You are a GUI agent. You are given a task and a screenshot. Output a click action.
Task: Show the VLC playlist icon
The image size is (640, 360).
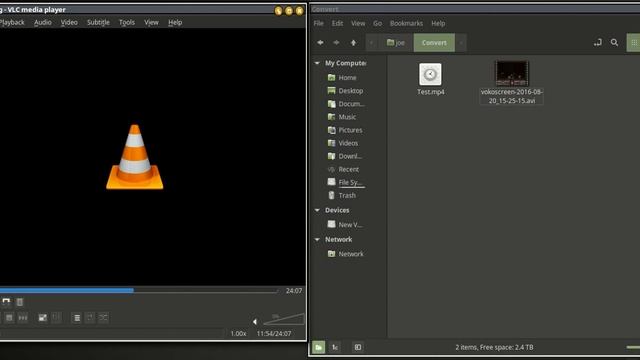[77, 318]
